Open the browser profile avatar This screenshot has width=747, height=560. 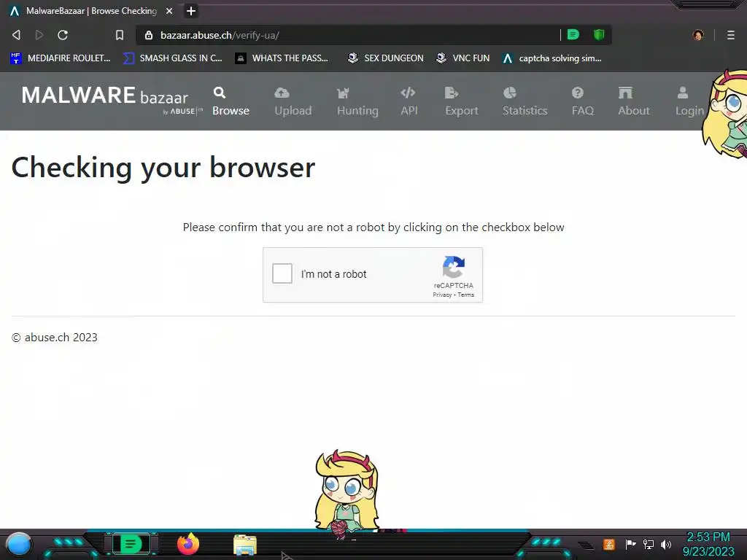pyautogui.click(x=698, y=35)
